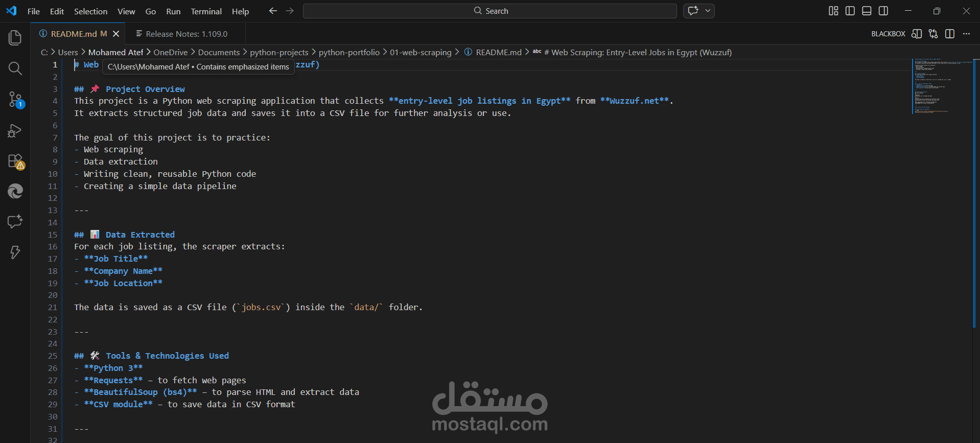Image resolution: width=980 pixels, height=443 pixels.
Task: Open markdown preview to the side
Action: (x=917, y=34)
